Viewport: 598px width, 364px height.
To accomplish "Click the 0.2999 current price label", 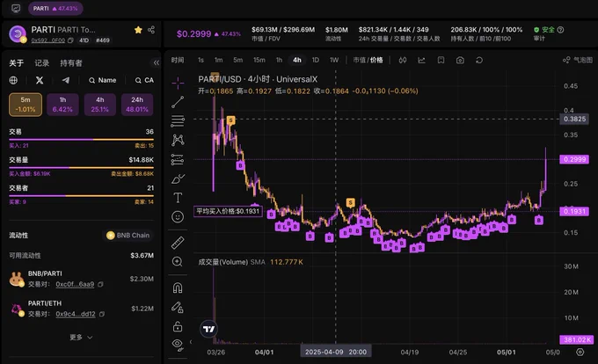I will (x=574, y=159).
